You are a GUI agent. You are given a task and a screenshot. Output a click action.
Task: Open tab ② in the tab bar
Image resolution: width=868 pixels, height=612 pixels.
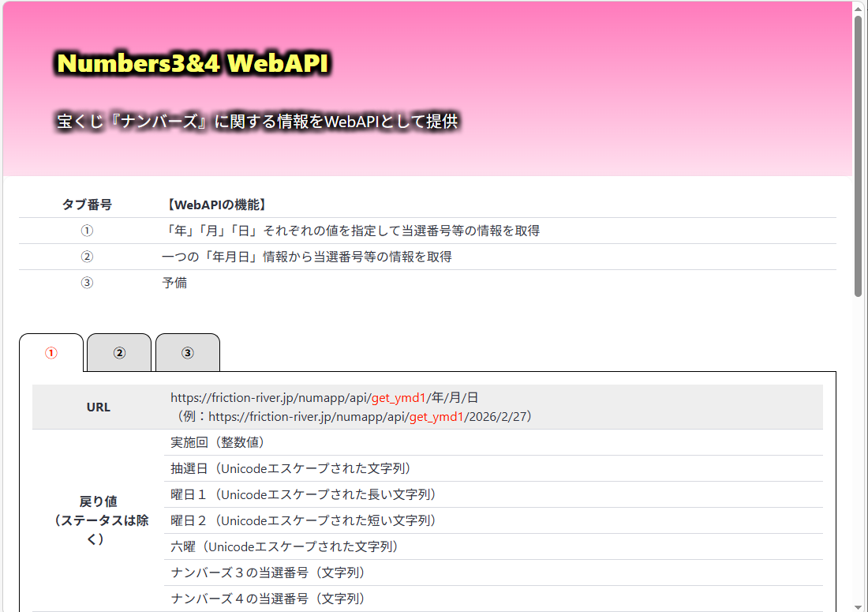click(x=119, y=353)
